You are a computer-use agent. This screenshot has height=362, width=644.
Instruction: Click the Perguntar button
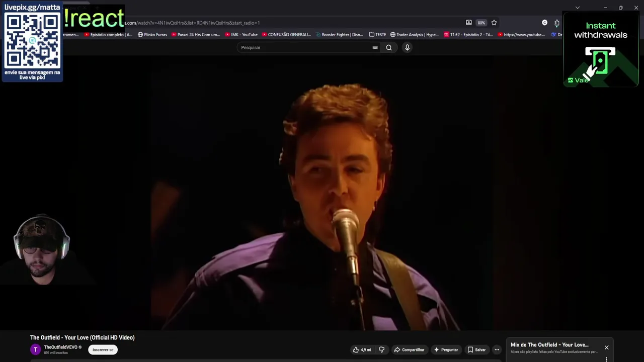[446, 349]
